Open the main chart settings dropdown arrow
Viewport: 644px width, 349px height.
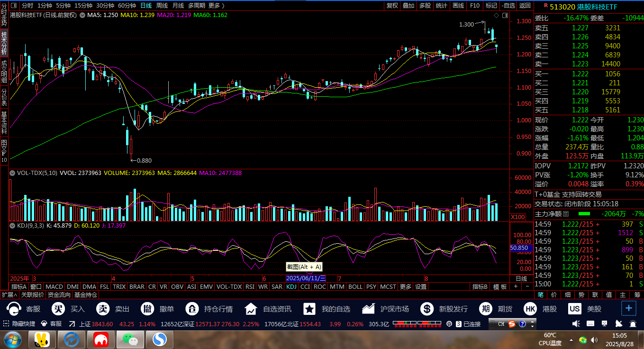(82, 15)
